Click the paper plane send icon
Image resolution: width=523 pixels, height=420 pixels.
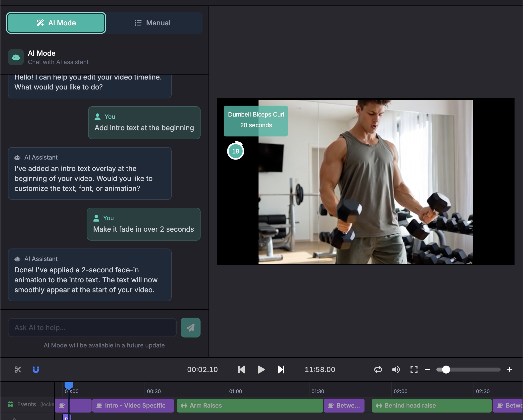click(x=190, y=328)
